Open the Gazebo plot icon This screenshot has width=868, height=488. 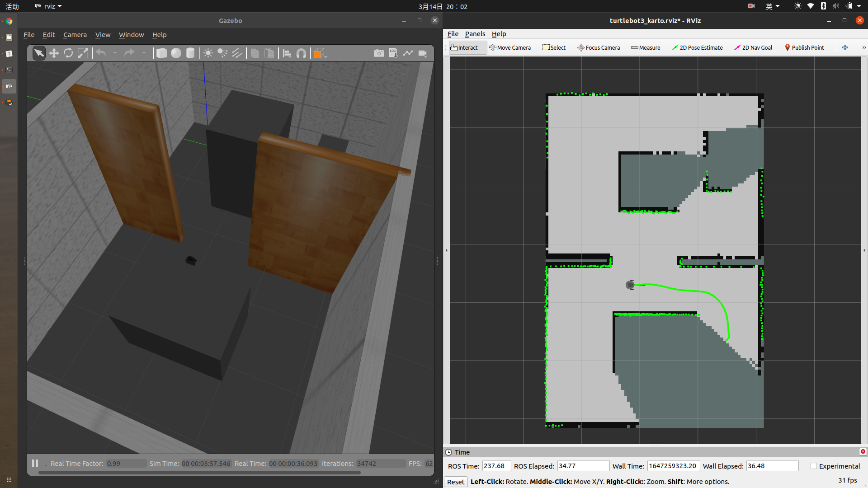coord(408,53)
